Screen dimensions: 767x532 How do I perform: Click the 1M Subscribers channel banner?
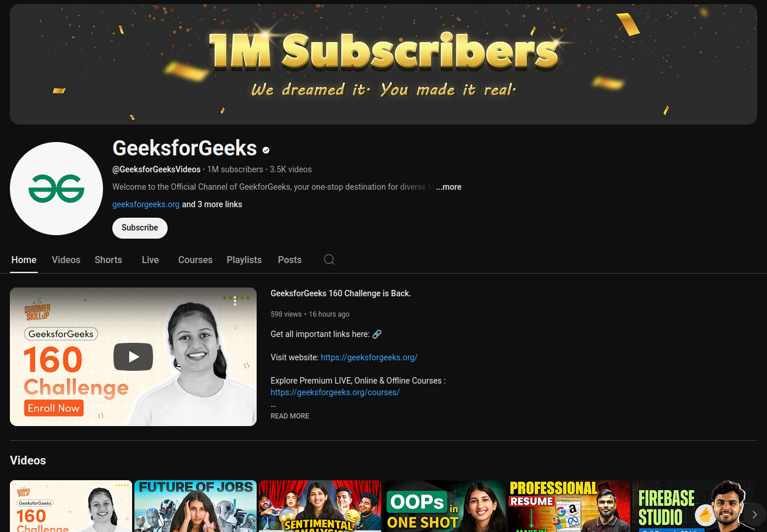[x=383, y=64]
